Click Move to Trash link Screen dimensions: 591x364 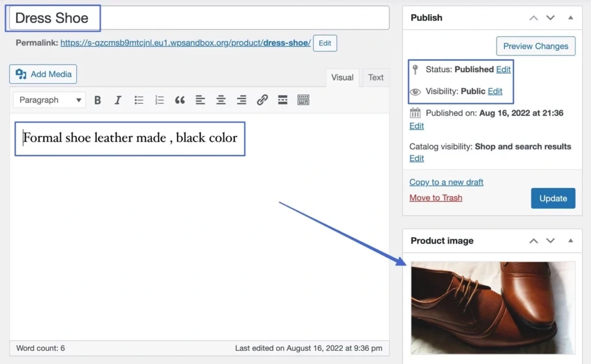(x=436, y=198)
